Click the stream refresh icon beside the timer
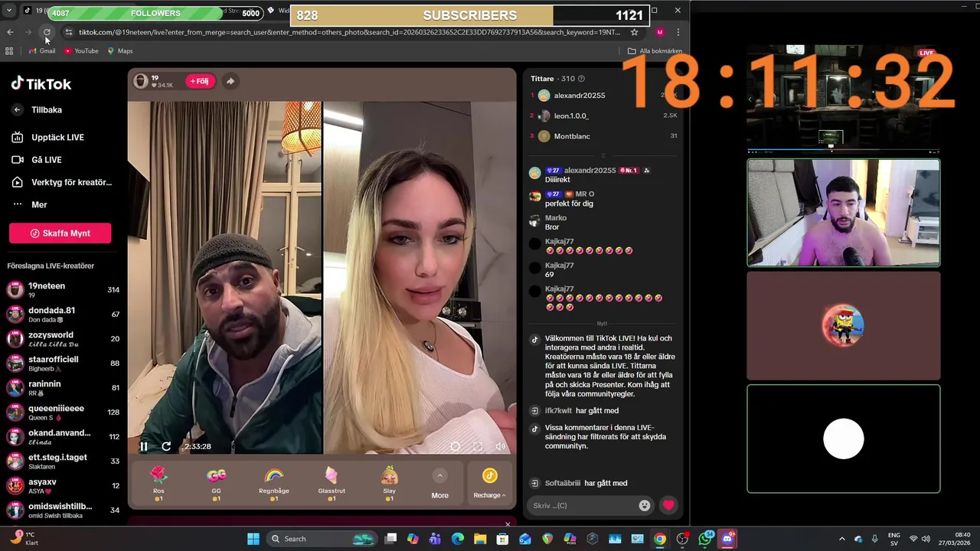Screen dimensions: 980x551 click(166, 446)
